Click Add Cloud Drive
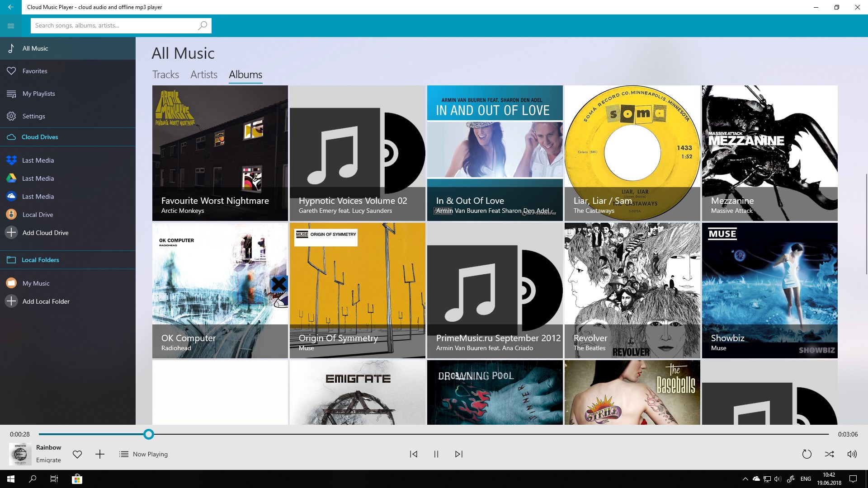 click(45, 233)
